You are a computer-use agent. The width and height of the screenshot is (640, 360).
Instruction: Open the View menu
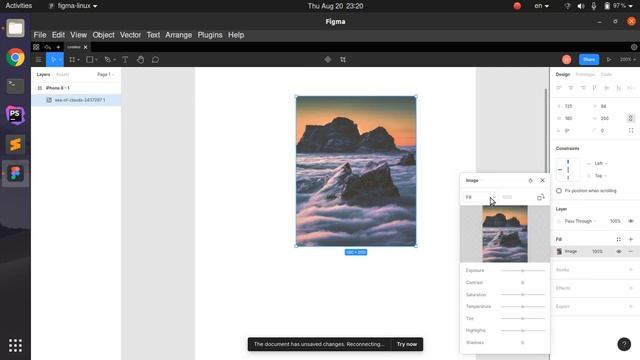[x=78, y=35]
